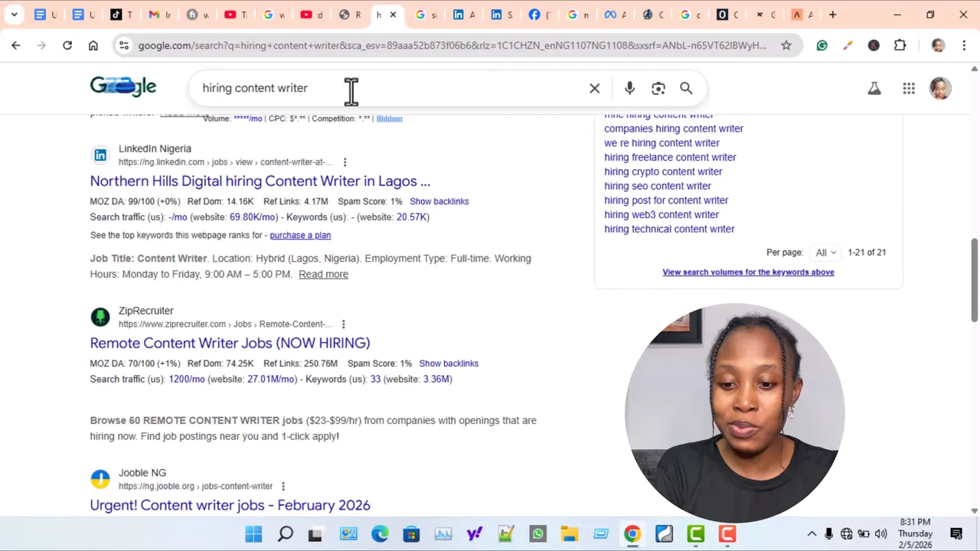Open the Grammarly extension icon
The image size is (980, 551).
tap(822, 45)
